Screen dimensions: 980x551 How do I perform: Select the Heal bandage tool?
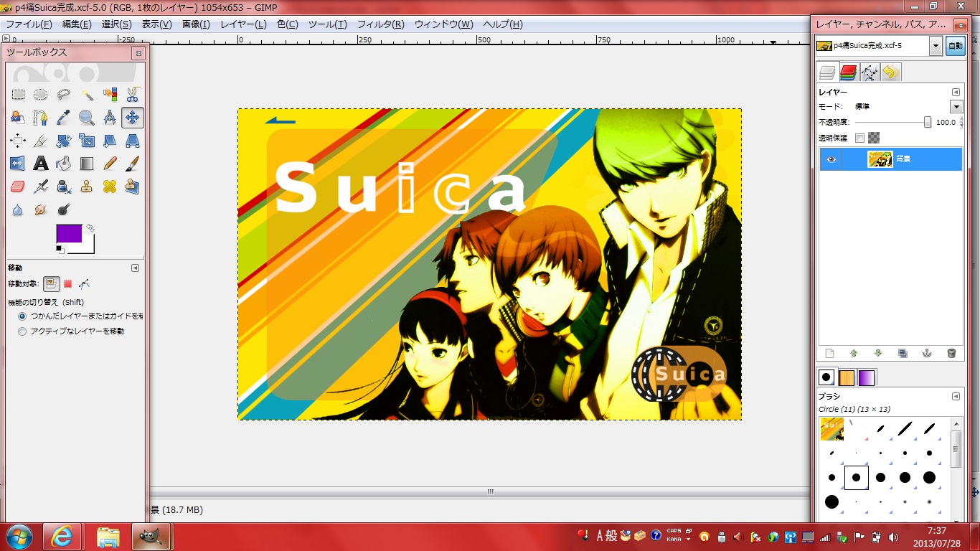(110, 187)
